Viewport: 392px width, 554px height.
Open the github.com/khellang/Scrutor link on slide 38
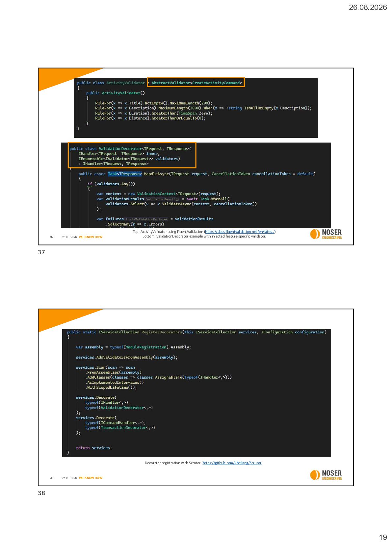pyautogui.click(x=232, y=463)
